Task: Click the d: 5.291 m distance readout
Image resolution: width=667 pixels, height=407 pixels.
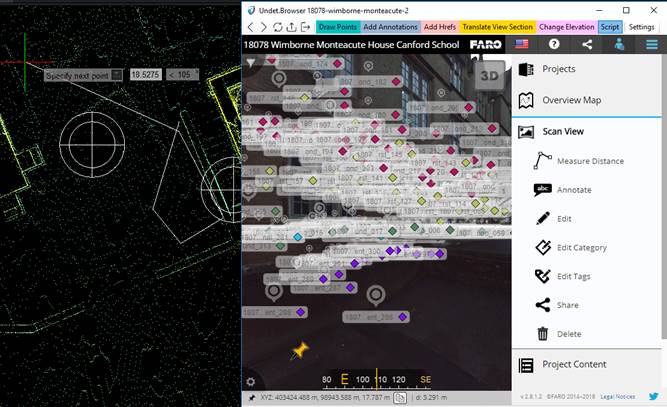Action: coord(431,398)
